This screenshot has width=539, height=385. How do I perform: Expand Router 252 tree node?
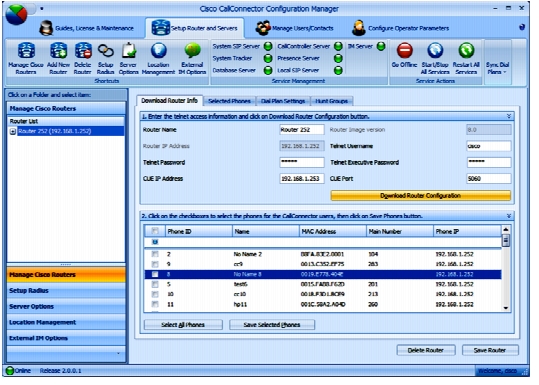click(x=13, y=131)
